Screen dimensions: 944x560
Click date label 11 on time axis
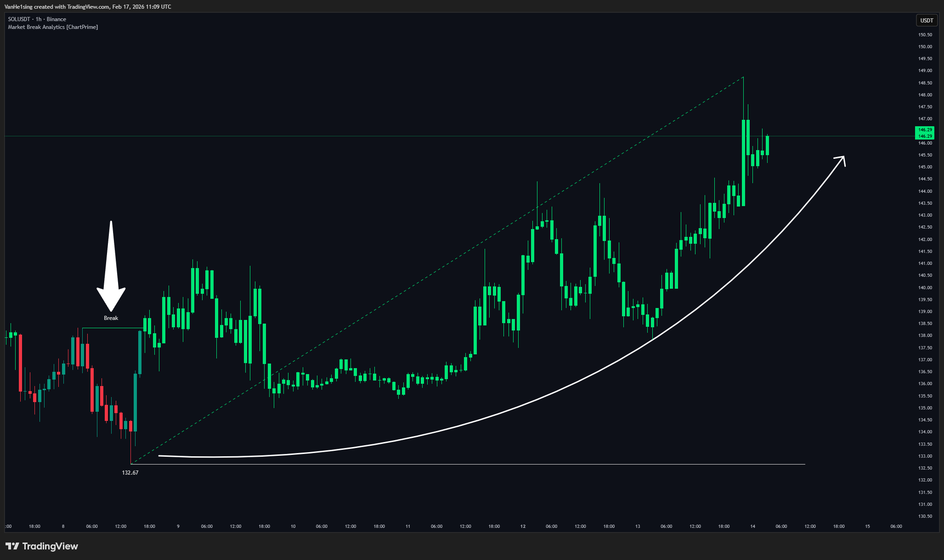pos(408,526)
